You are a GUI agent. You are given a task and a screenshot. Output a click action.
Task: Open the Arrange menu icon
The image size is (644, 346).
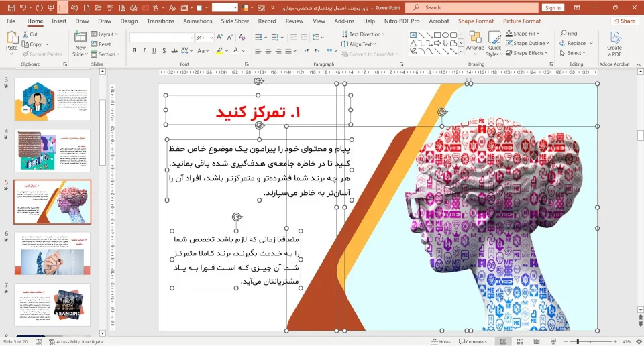click(475, 38)
